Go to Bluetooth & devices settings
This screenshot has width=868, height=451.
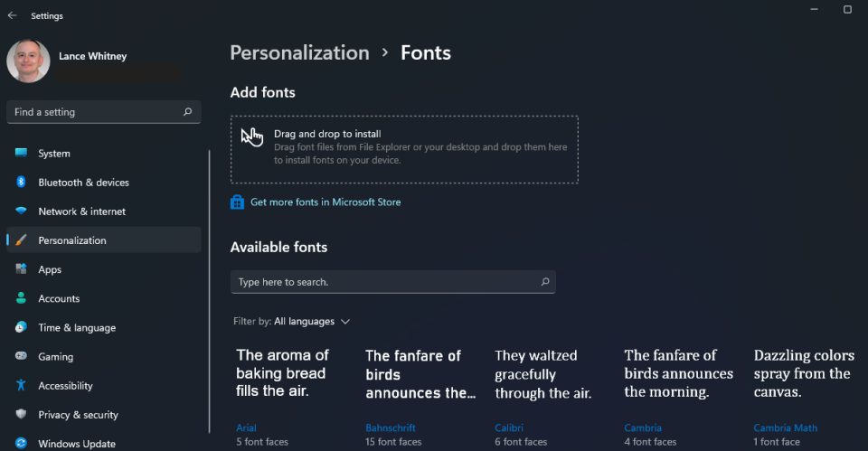[103, 182]
